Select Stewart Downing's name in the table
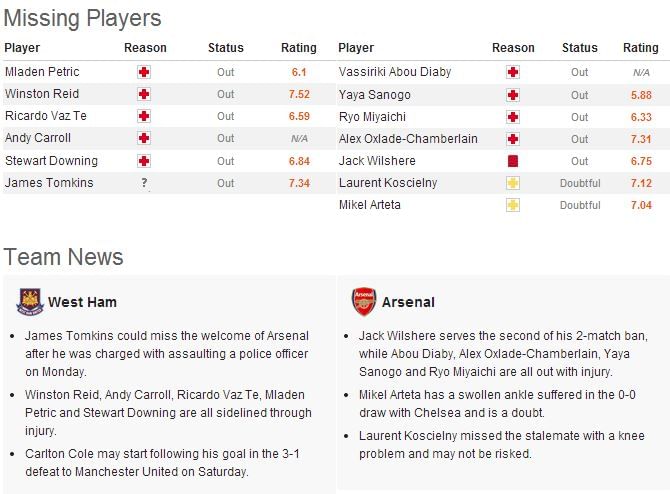670x494 pixels. tap(51, 161)
